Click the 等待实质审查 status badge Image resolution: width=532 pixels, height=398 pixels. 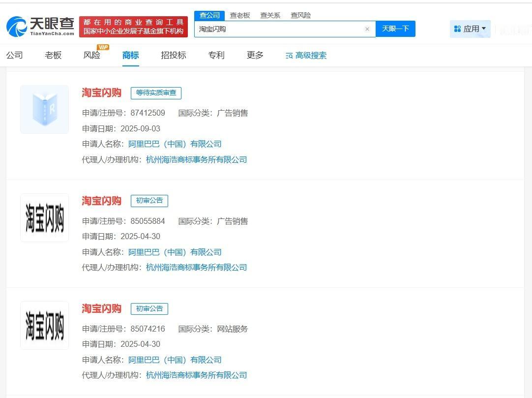point(156,93)
